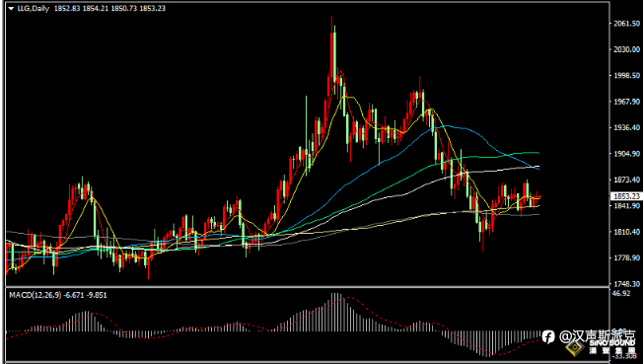
Task: Select the MACD signal value -9.851
Action: (97, 295)
